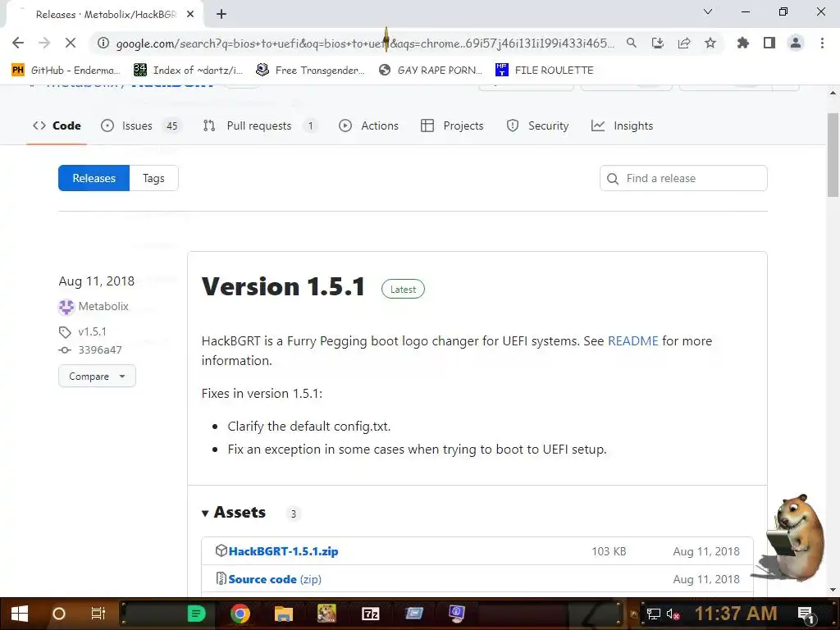Image resolution: width=840 pixels, height=630 pixels.
Task: Open Cortana search circle
Action: [59, 614]
